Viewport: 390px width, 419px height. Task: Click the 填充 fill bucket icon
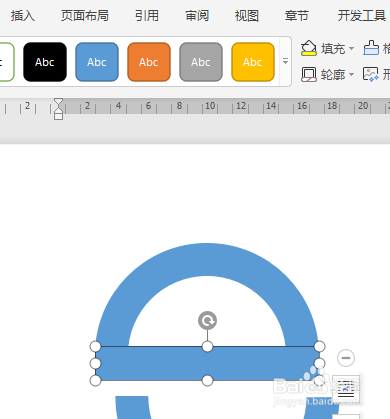309,48
